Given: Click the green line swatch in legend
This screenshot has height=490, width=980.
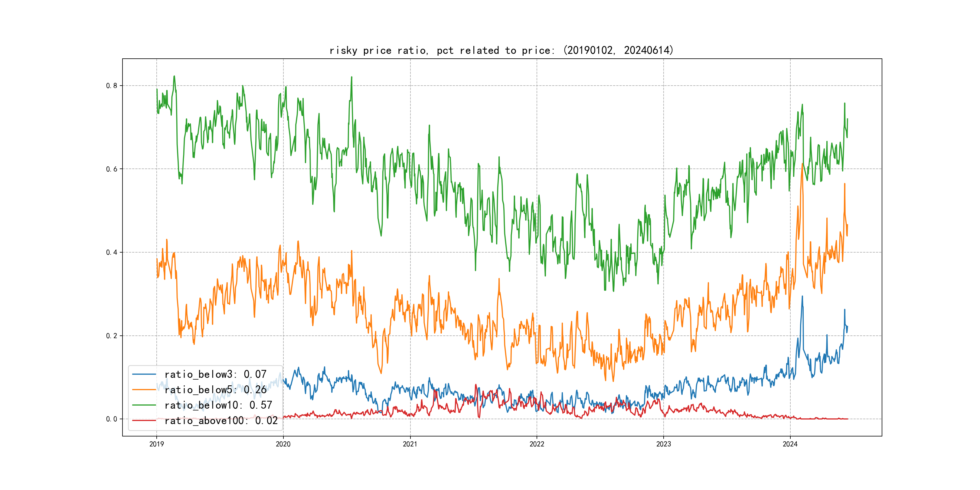Looking at the screenshot, I should click(144, 405).
